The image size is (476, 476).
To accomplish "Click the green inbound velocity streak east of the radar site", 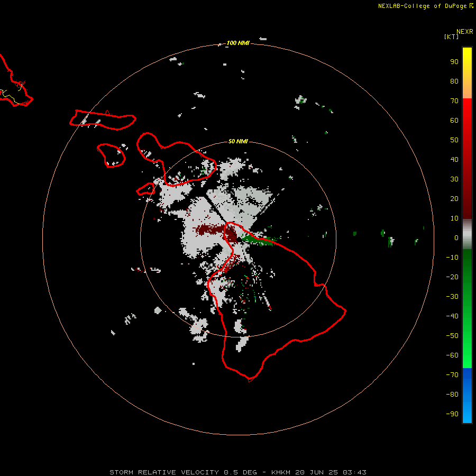I will (258, 240).
